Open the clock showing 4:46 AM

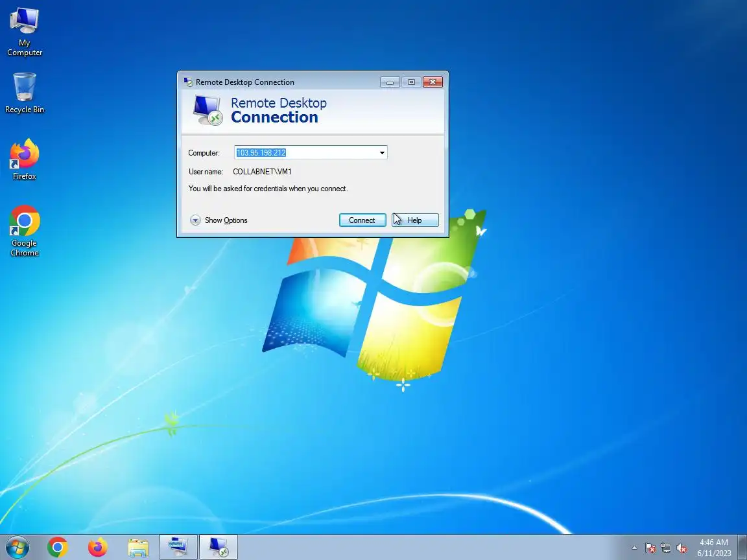pos(714,548)
